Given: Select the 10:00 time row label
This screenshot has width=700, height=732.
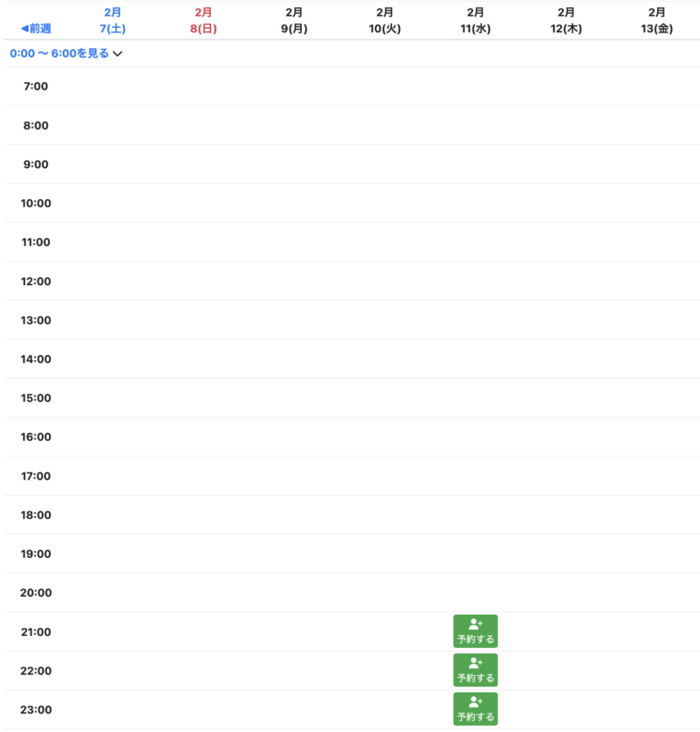Looking at the screenshot, I should pyautogui.click(x=36, y=203).
